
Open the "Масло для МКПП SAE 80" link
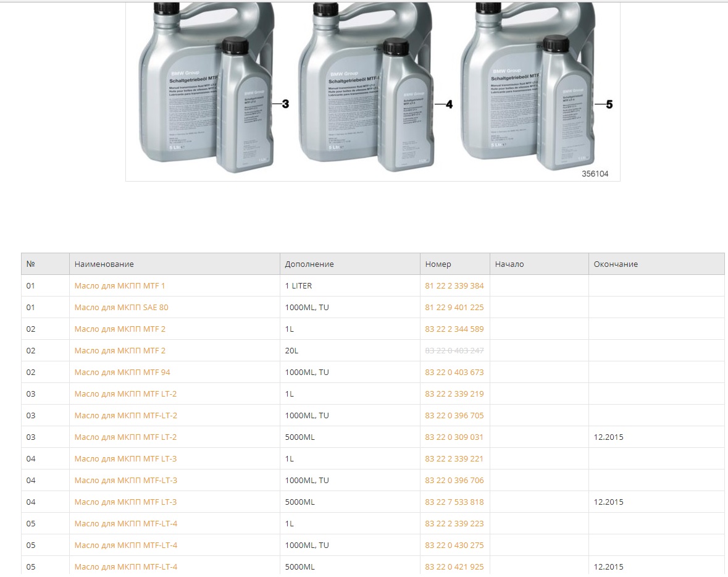click(121, 308)
